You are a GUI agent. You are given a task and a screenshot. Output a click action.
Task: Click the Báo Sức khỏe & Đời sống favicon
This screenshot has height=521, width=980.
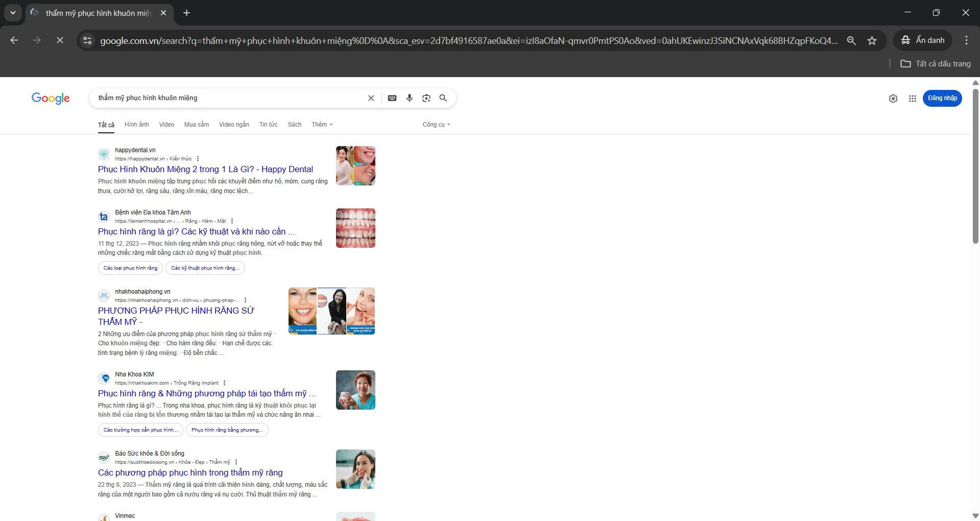tap(104, 458)
